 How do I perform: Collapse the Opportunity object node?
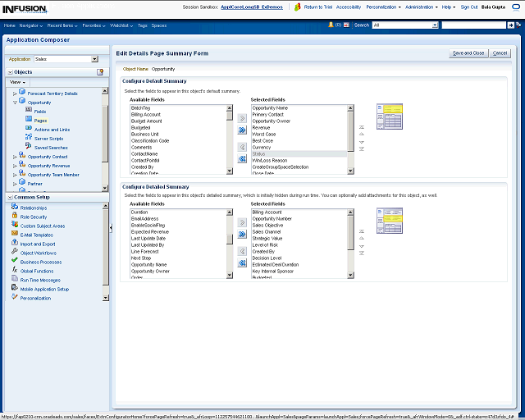(x=15, y=103)
